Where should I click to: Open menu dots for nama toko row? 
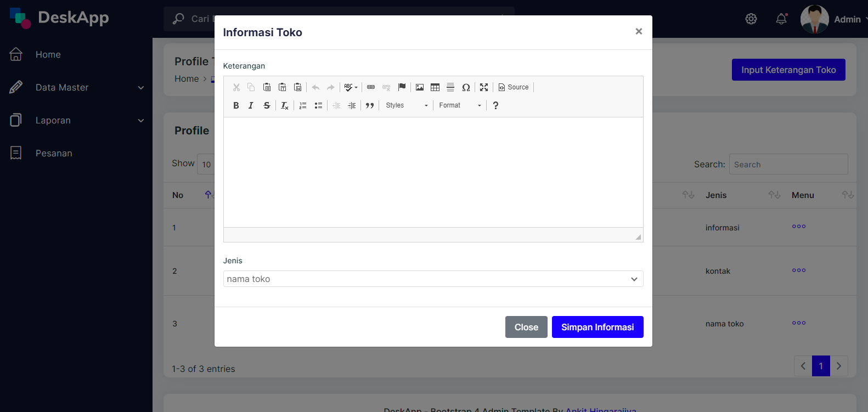[x=799, y=323]
